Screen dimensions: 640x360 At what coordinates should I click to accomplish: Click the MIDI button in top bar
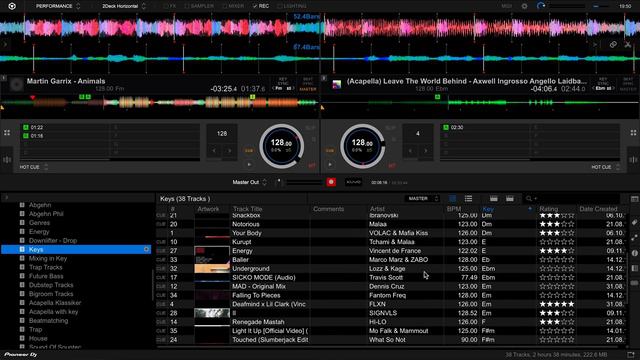(507, 6)
